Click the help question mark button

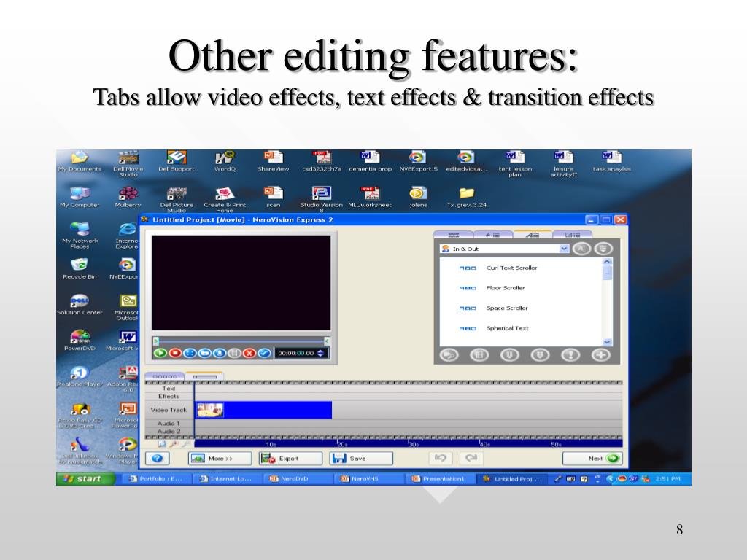tap(158, 458)
